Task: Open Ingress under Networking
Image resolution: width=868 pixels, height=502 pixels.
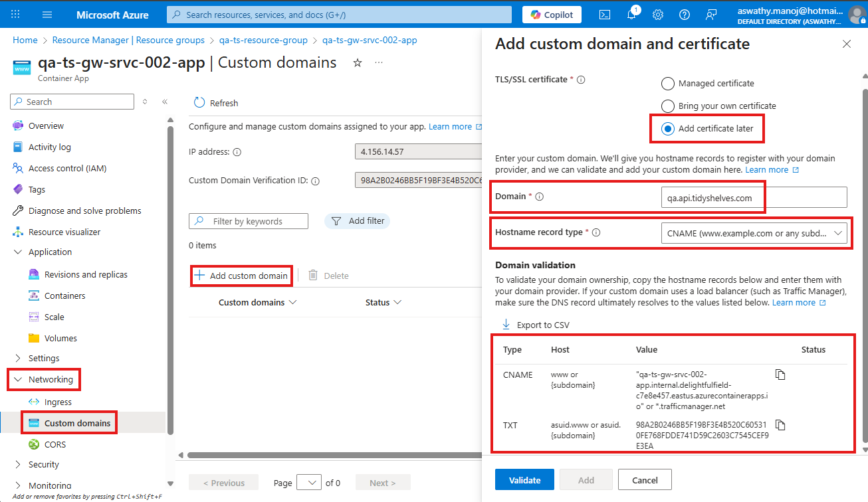Action: (58, 402)
